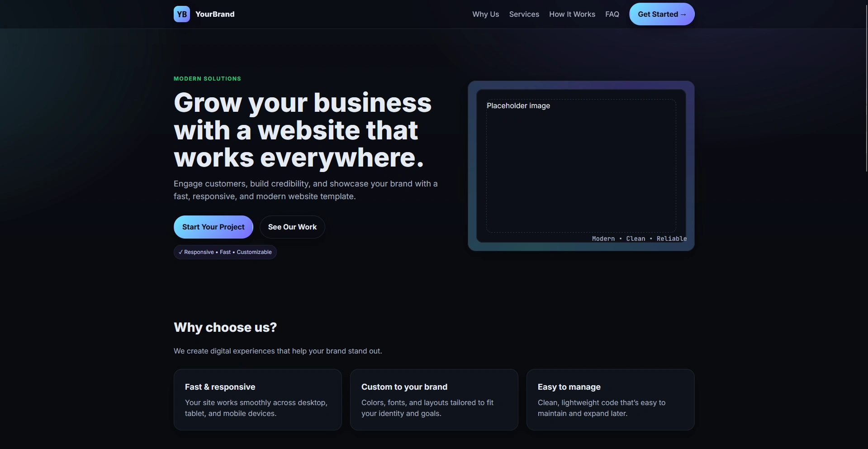The height and width of the screenshot is (449, 868).
Task: Click the Colors, fonts, and layouts text
Action: (427, 408)
